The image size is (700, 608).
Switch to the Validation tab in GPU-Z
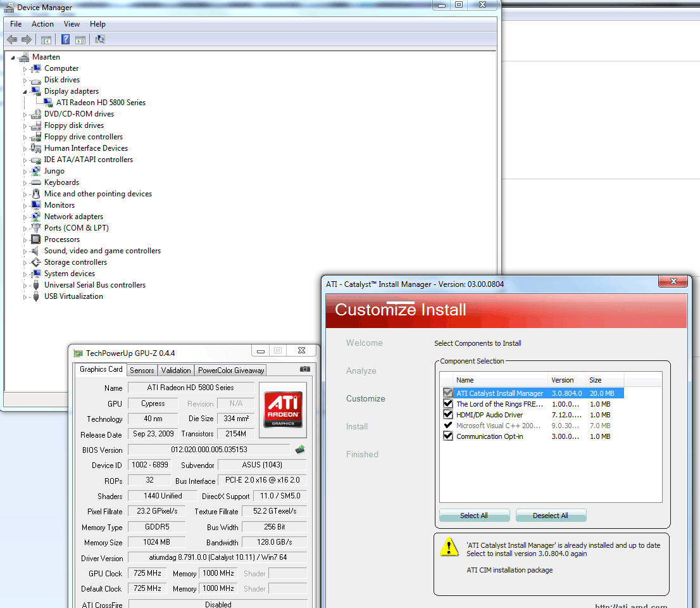176,370
